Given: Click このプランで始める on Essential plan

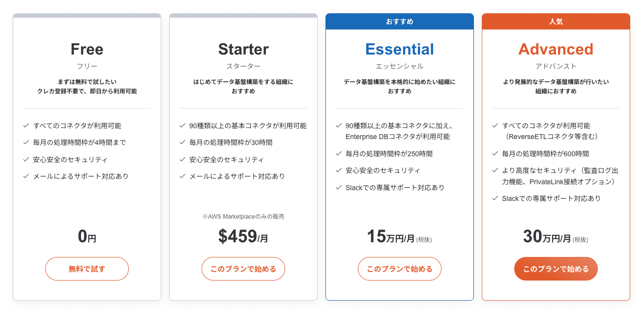Looking at the screenshot, I should (x=399, y=269).
